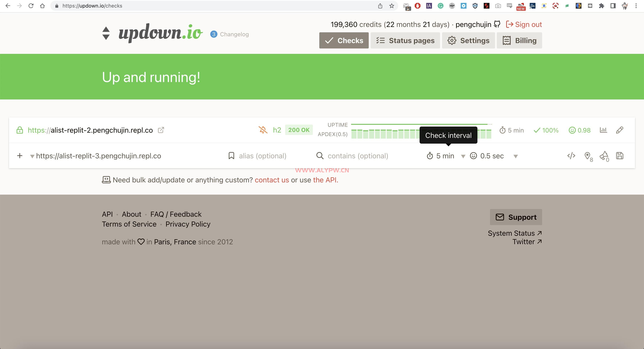Open the monitoring locations pin icon
644x349 pixels.
588,156
